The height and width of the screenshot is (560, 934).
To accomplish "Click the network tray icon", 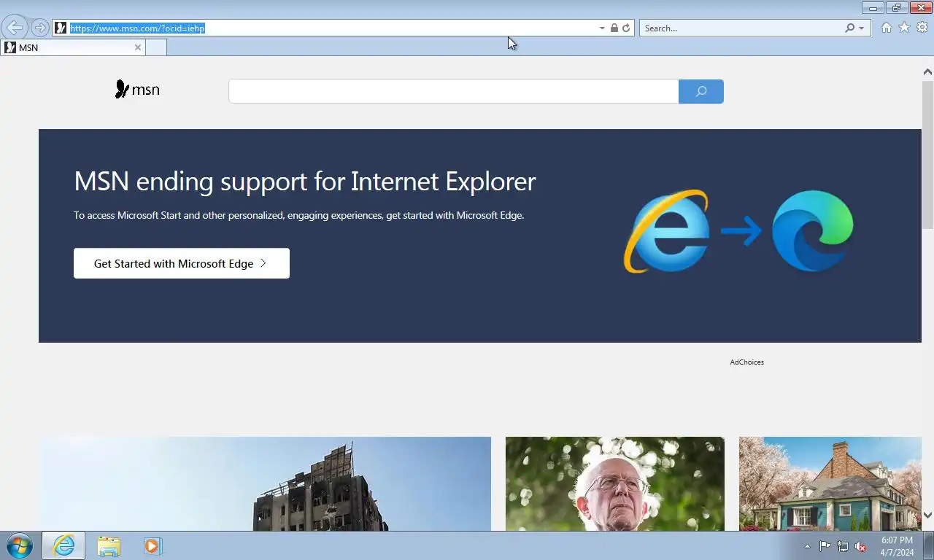I will click(843, 546).
